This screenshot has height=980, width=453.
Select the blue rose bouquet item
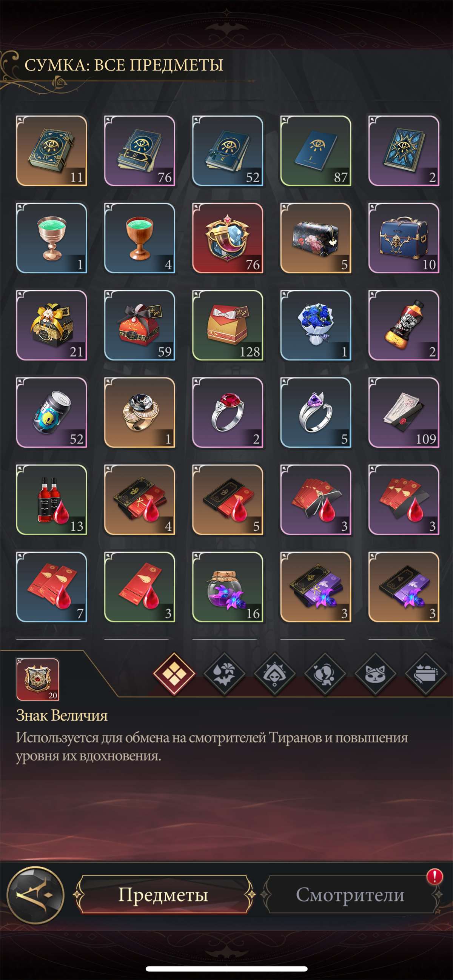[316, 325]
